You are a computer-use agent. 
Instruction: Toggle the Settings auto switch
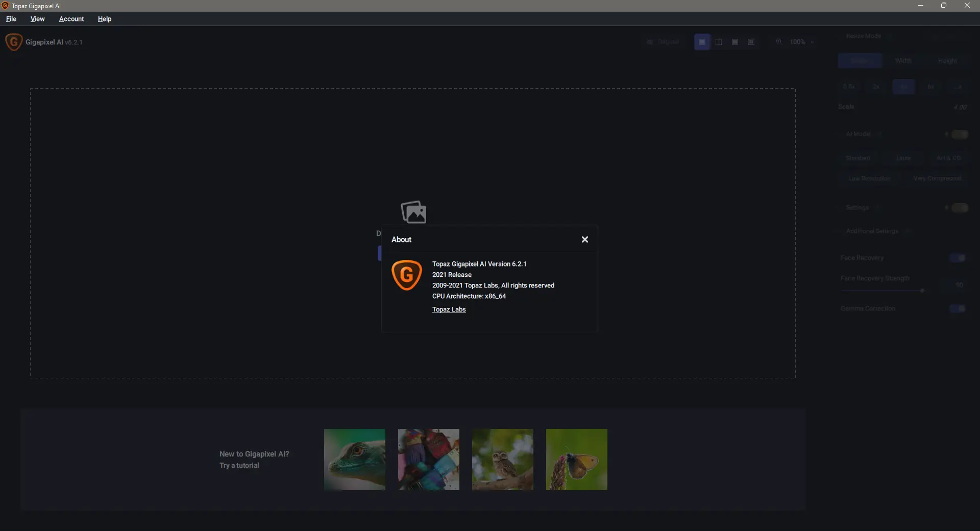point(960,208)
